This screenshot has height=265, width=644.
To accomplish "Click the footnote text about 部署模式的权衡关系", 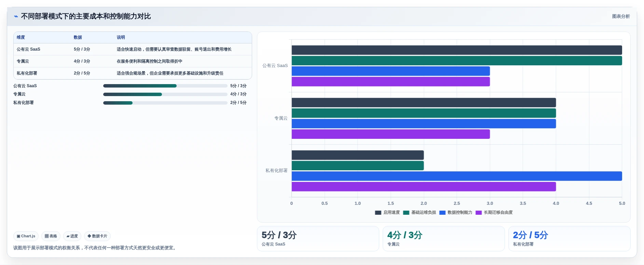I will (x=95, y=248).
